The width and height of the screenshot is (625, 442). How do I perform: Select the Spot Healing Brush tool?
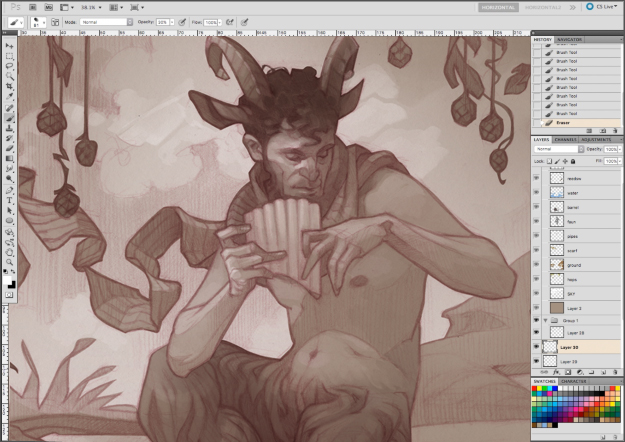click(x=9, y=108)
